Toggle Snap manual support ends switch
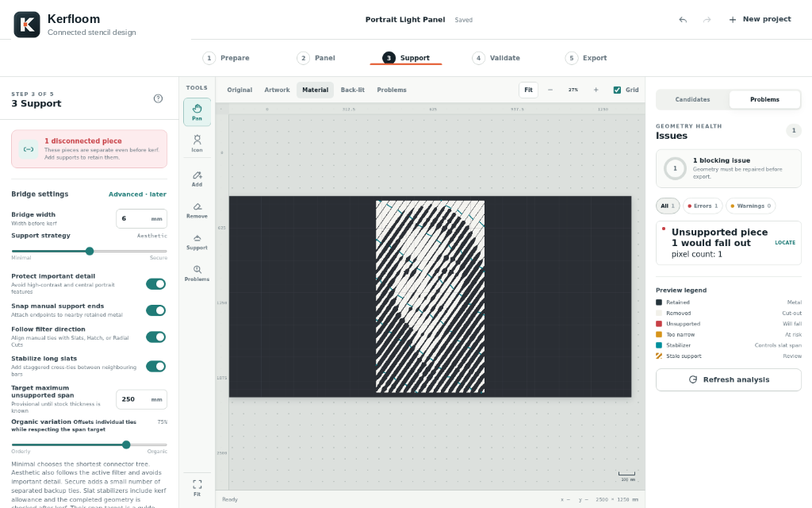Image resolution: width=812 pixels, height=508 pixels. tap(156, 310)
